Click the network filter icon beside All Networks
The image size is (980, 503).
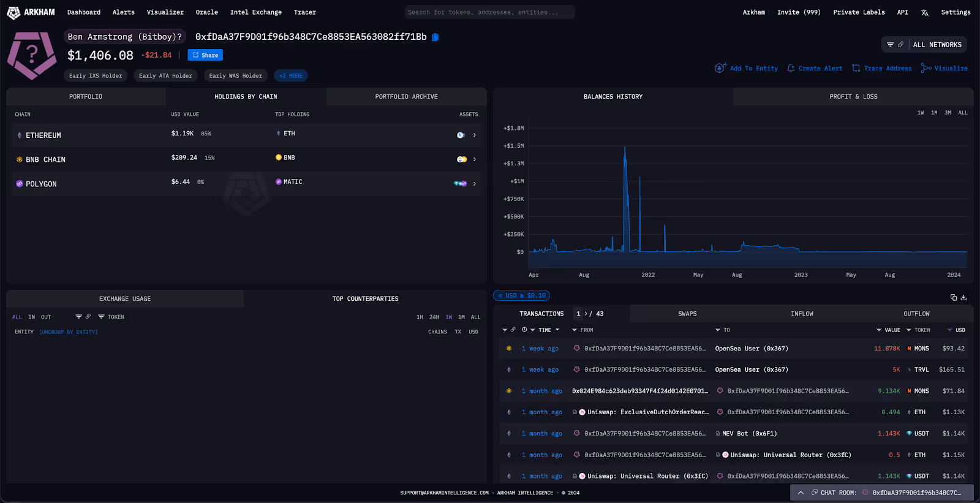[x=891, y=45]
